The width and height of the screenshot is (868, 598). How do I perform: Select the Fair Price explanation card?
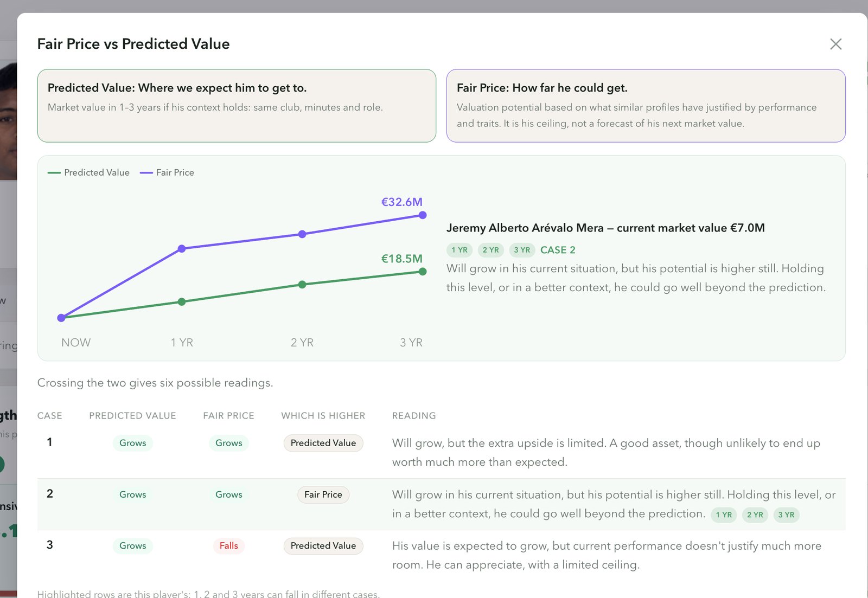646,106
